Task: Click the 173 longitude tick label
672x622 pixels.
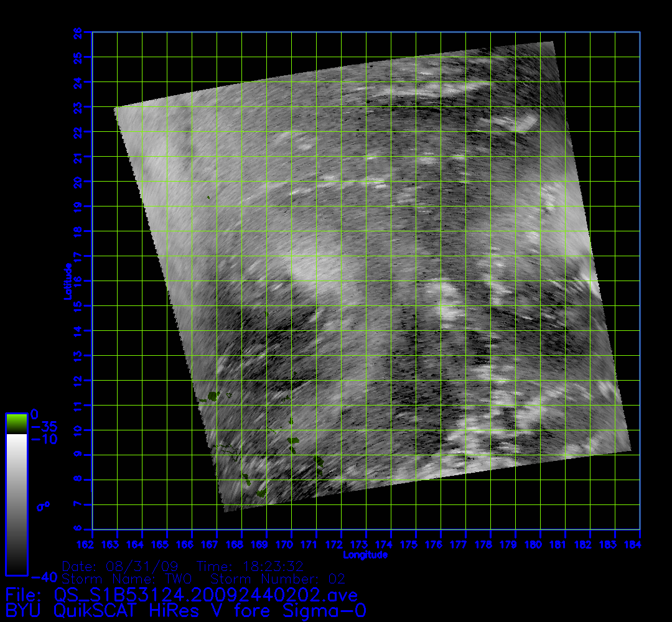Action: [366, 545]
